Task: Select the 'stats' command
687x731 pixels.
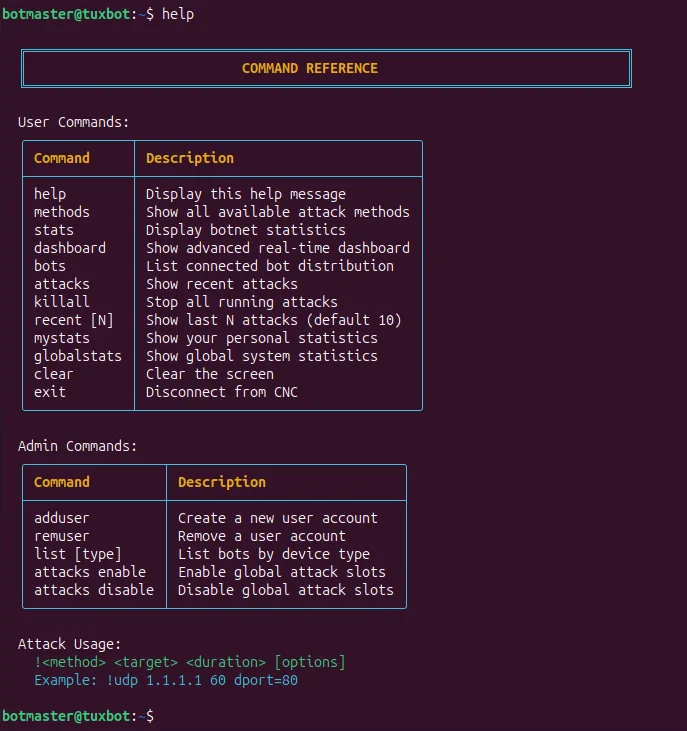Action: point(54,230)
